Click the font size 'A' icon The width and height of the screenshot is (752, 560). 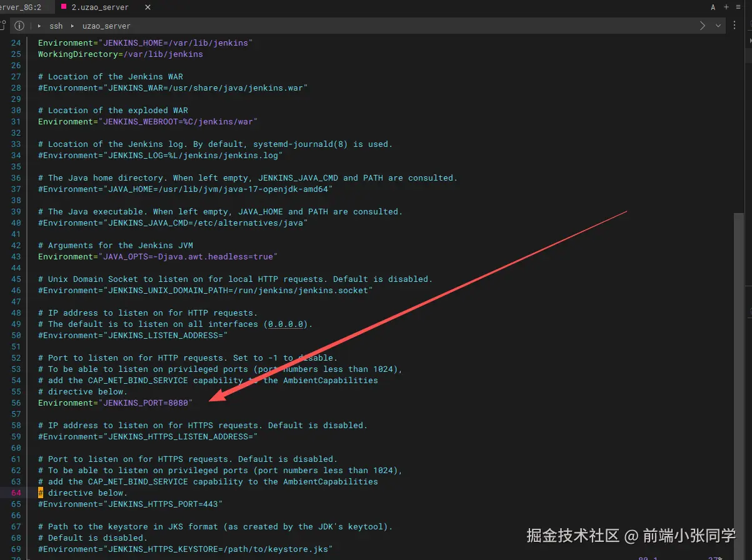[x=713, y=7]
